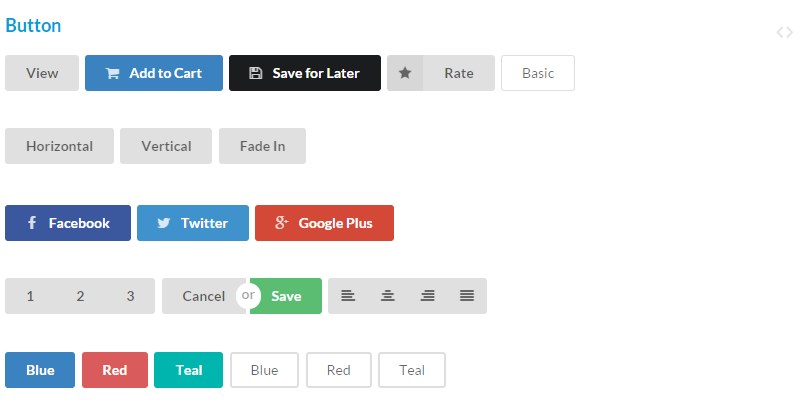This screenshot has height=400, width=800.
Task: Share via the Twitter button
Action: (x=193, y=223)
